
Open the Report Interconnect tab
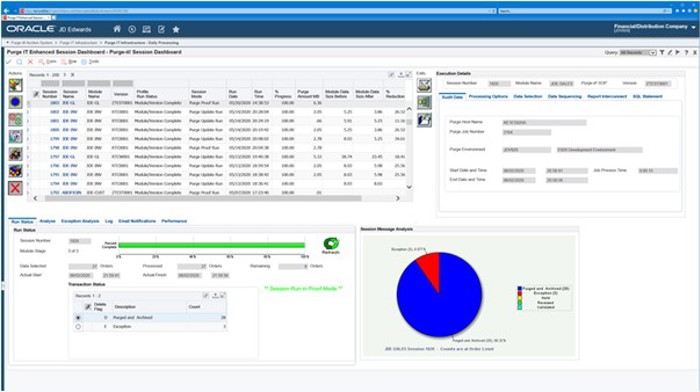[x=607, y=96]
